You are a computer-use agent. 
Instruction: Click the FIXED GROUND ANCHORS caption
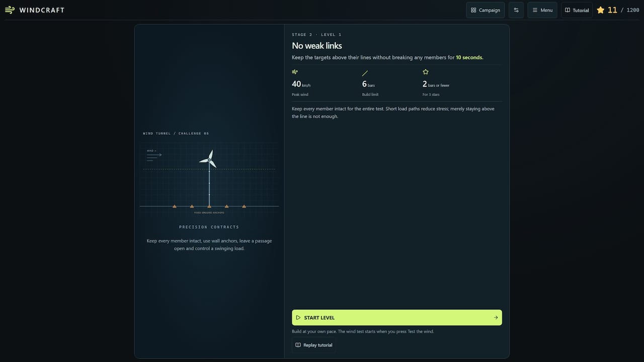tap(209, 213)
